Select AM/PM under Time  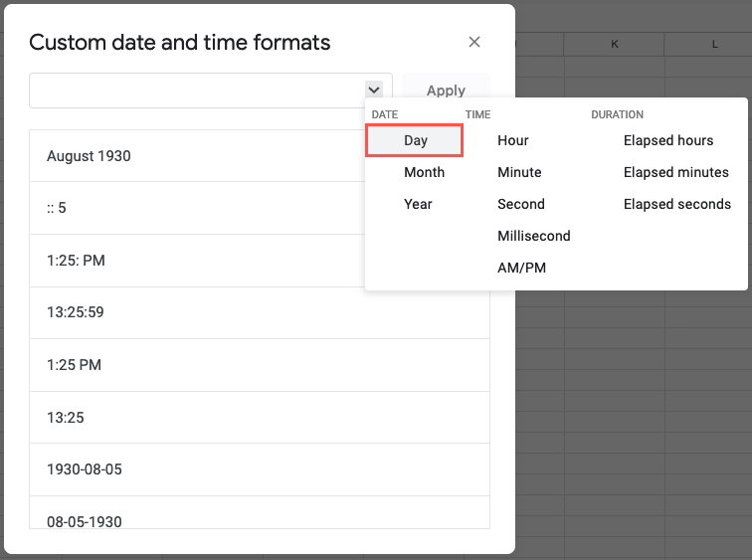pos(522,268)
